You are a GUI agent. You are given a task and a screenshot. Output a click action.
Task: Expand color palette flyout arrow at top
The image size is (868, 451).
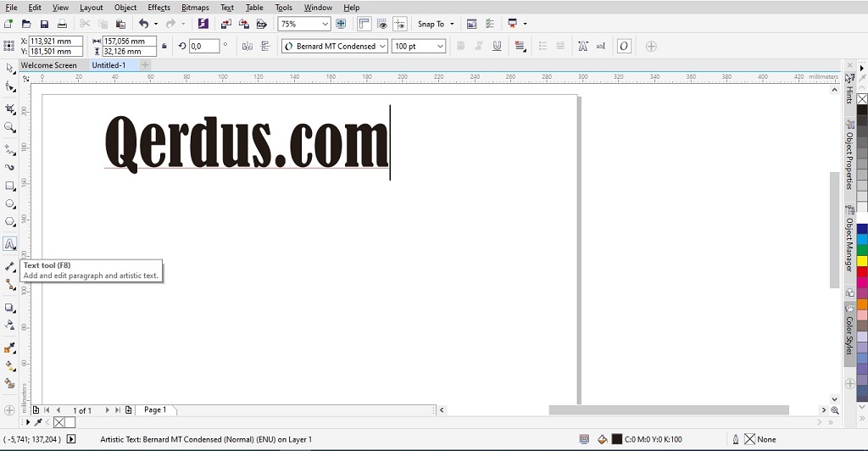(x=862, y=69)
